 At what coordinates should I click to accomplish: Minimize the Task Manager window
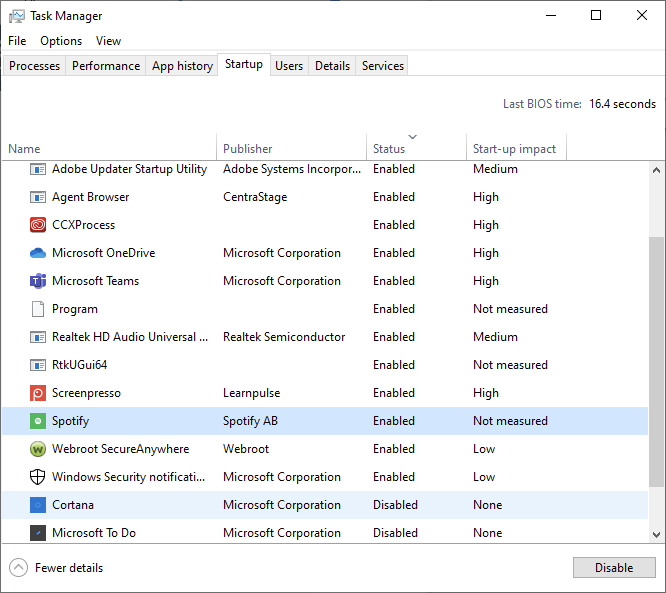coord(551,16)
